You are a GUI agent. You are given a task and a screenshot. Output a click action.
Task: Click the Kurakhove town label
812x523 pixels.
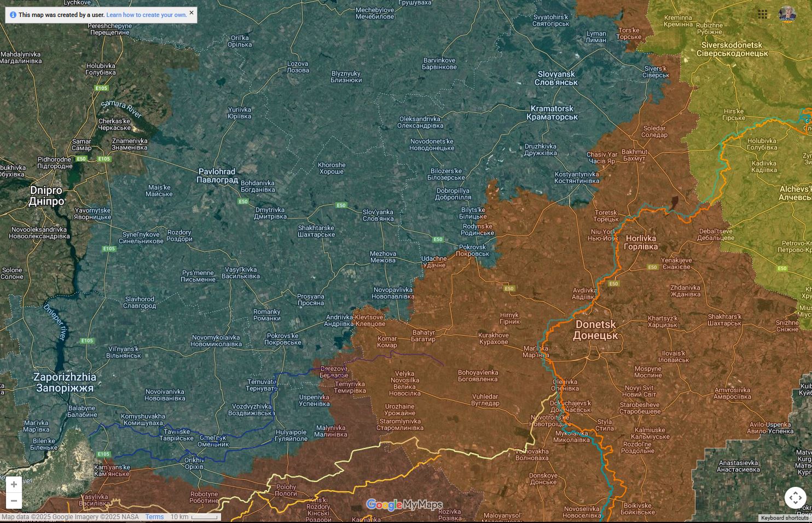pos(494,338)
